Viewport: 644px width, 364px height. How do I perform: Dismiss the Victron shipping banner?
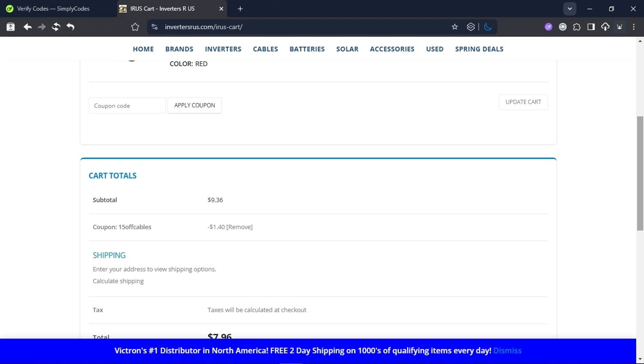click(x=507, y=351)
